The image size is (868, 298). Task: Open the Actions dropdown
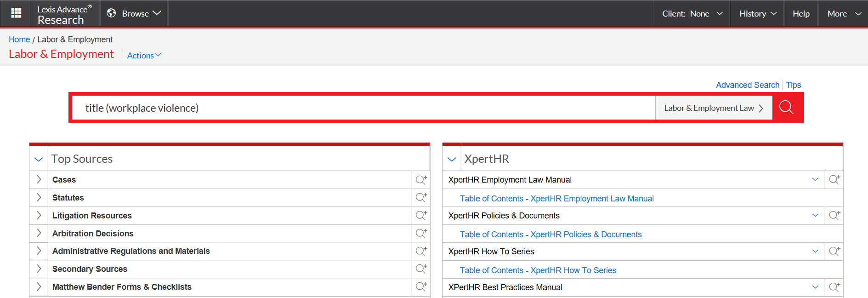point(144,55)
